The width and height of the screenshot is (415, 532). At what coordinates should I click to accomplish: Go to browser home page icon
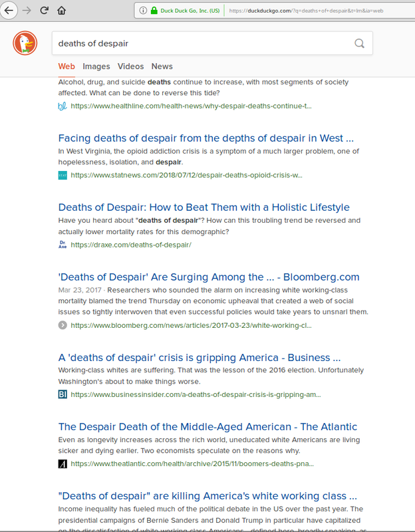click(x=61, y=11)
